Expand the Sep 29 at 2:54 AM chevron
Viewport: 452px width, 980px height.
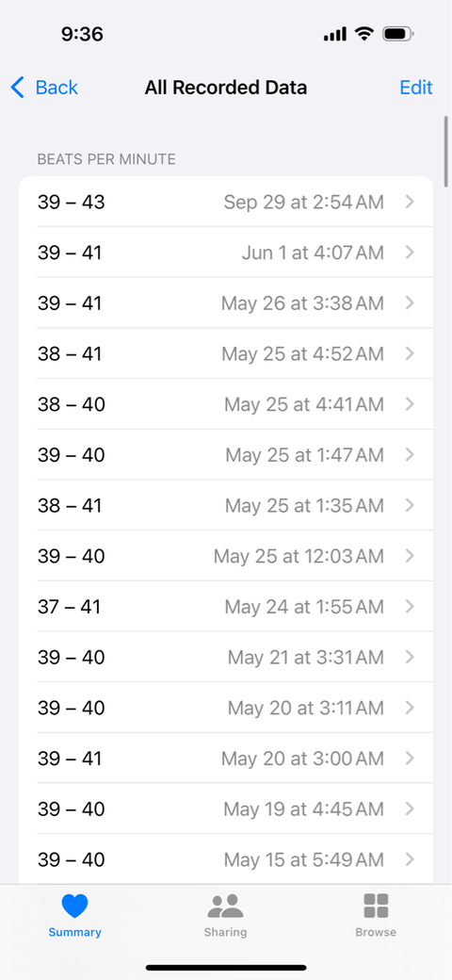[410, 202]
